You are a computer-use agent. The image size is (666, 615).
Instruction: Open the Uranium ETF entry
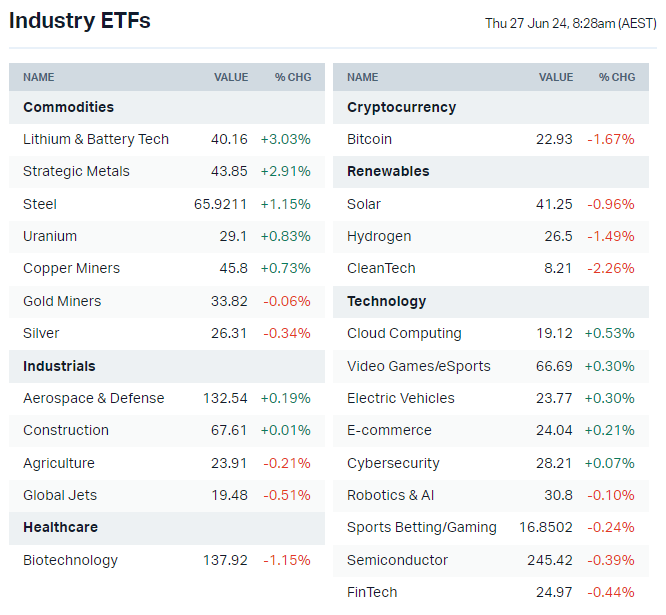pyautogui.click(x=50, y=236)
